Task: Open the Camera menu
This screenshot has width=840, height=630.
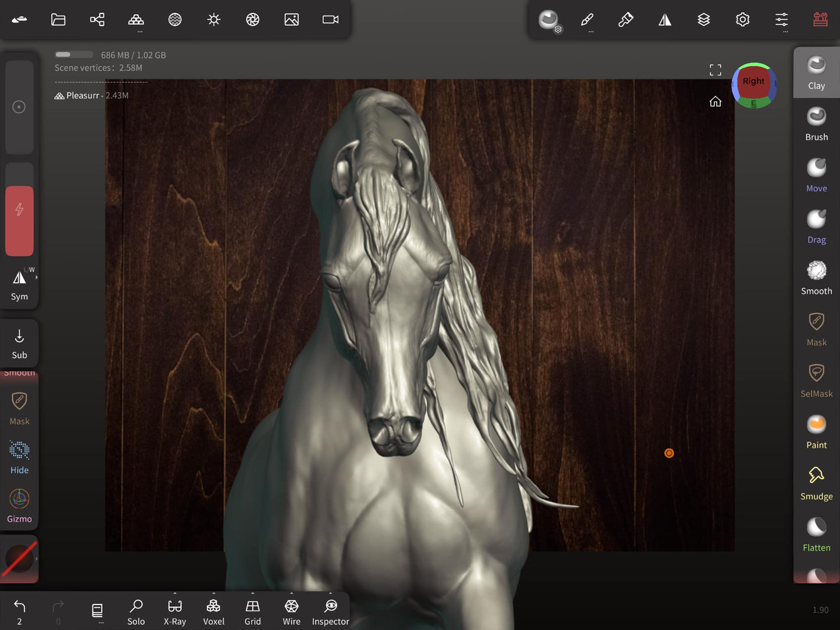Action: point(331,19)
